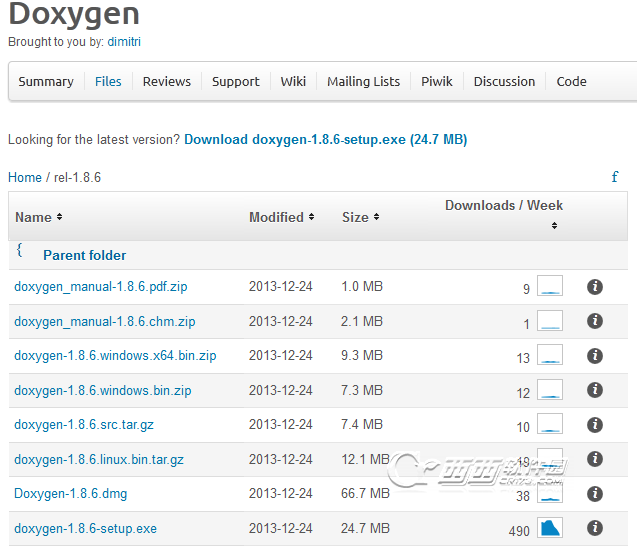Viewport: 637px width, 547px height.
Task: Click the parent folder arrow icon
Action: [x=20, y=250]
